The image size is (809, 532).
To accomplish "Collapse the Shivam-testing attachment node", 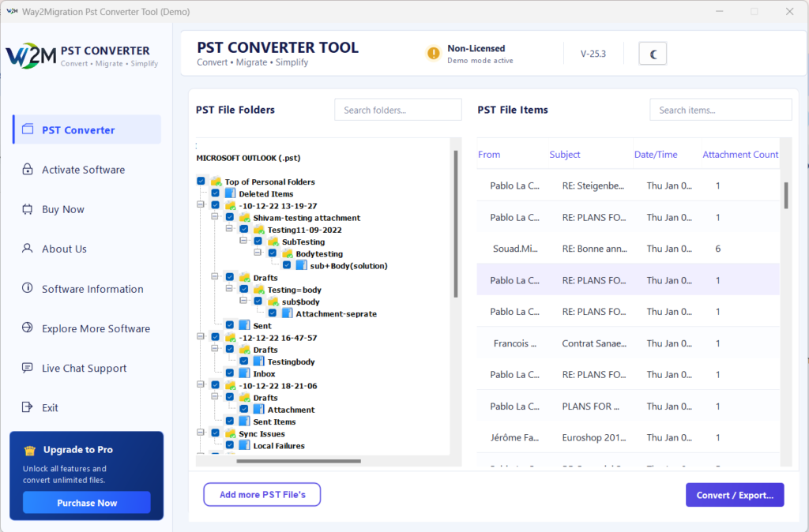I will [215, 216].
